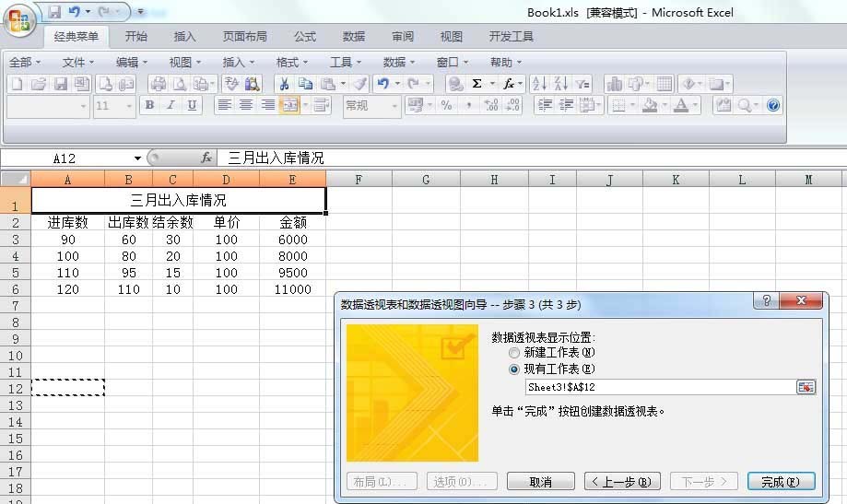This screenshot has width=847, height=504.
Task: Apply Percent style
Action: click(x=447, y=105)
